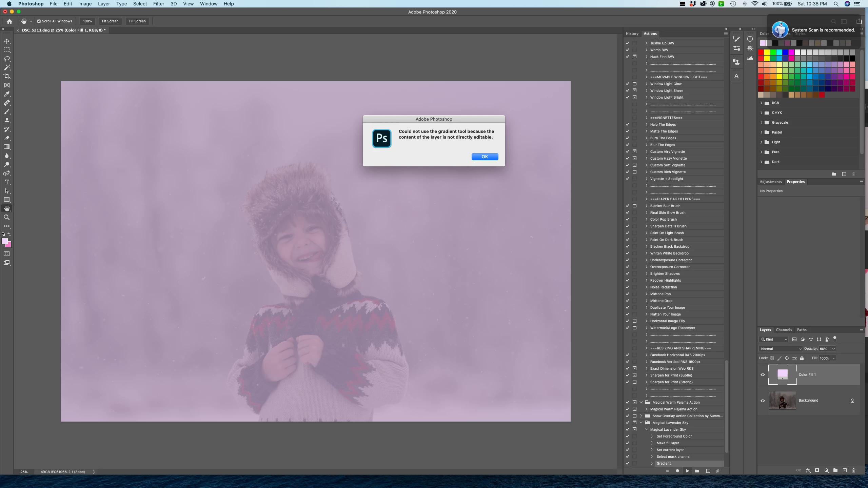
Task: Select the Gradient tool in toolbar
Action: (7, 147)
